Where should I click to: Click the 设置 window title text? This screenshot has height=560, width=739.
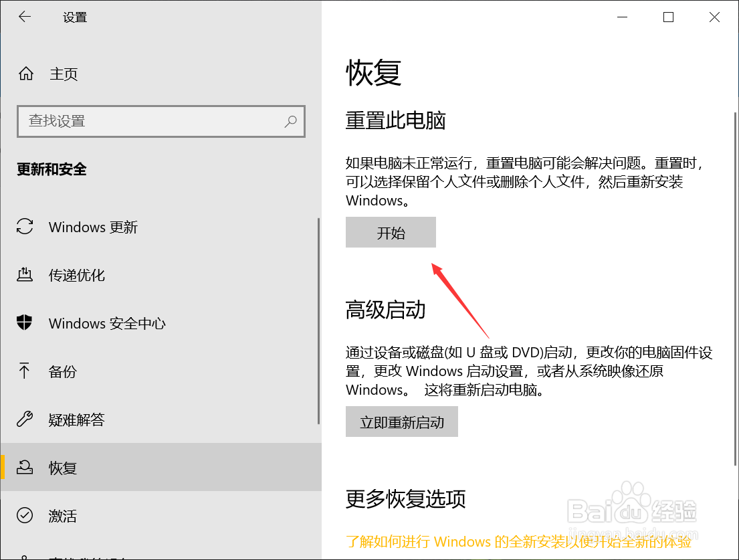(75, 17)
